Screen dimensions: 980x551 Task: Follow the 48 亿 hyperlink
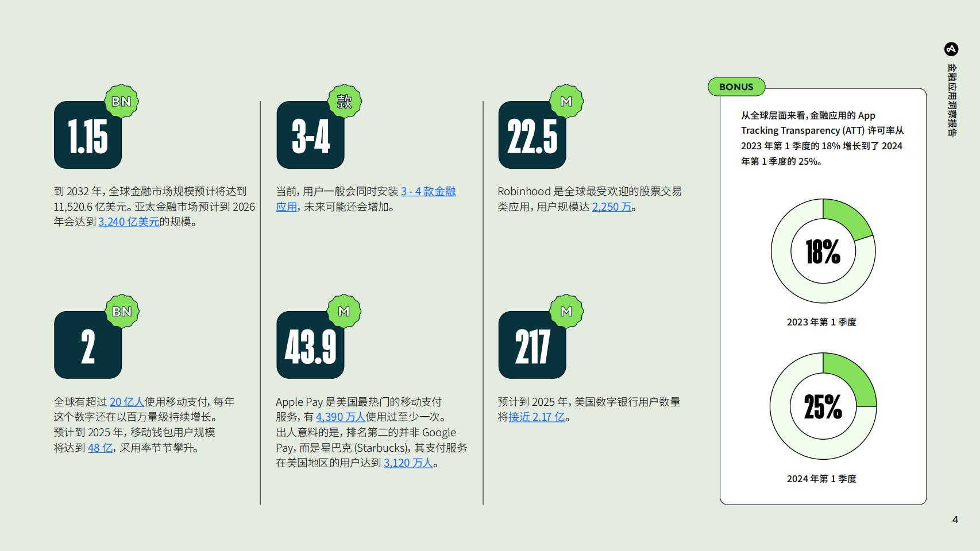[100, 448]
